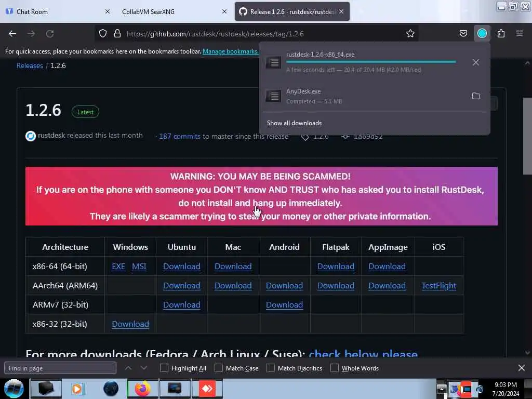This screenshot has height=399, width=532.
Task: Open the Manage bookmarks link
Action: (231, 51)
